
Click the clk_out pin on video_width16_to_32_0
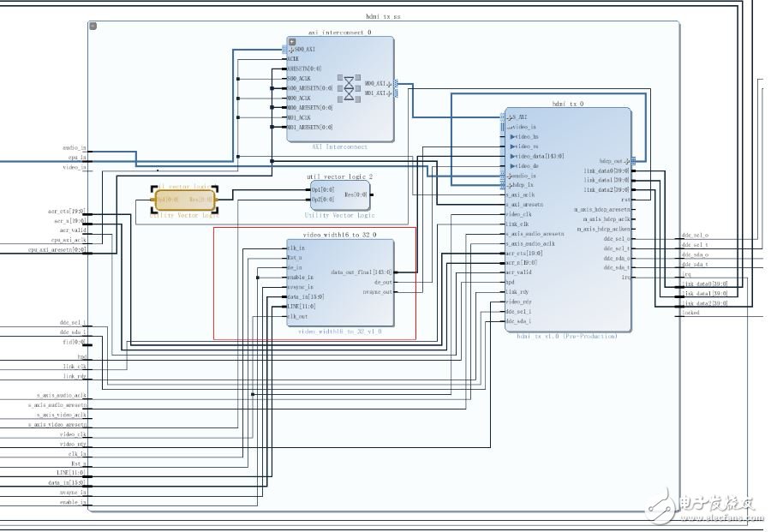click(297, 316)
